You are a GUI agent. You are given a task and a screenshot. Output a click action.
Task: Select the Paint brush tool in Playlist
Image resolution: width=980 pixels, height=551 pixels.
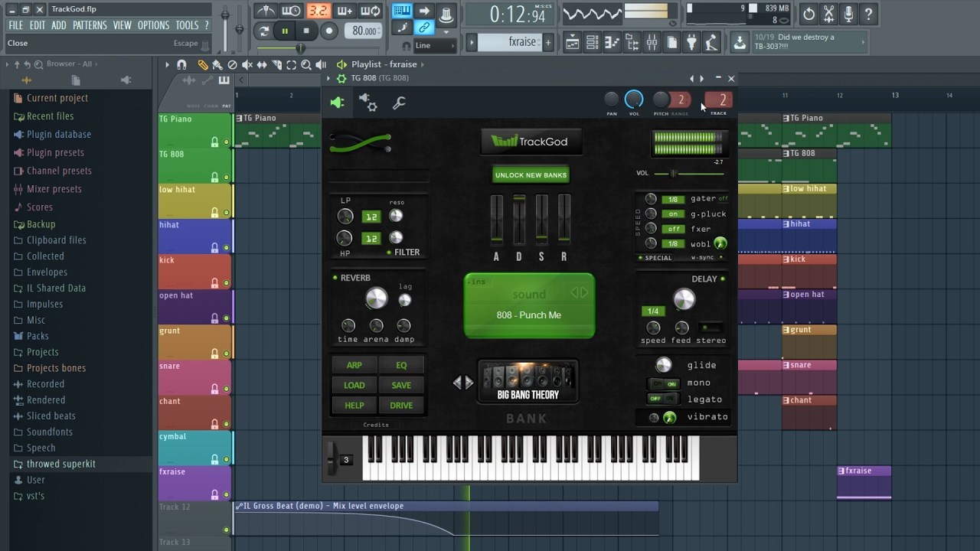tap(217, 65)
